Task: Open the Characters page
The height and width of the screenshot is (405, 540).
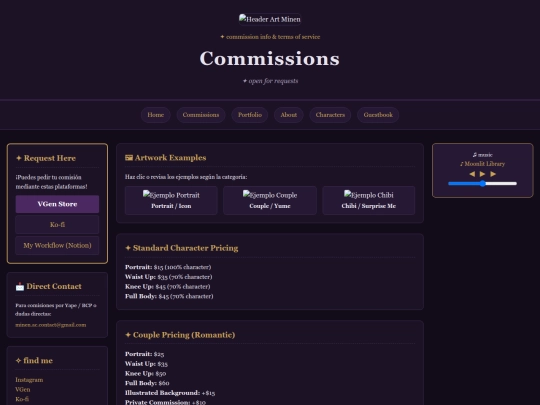Action: point(330,115)
